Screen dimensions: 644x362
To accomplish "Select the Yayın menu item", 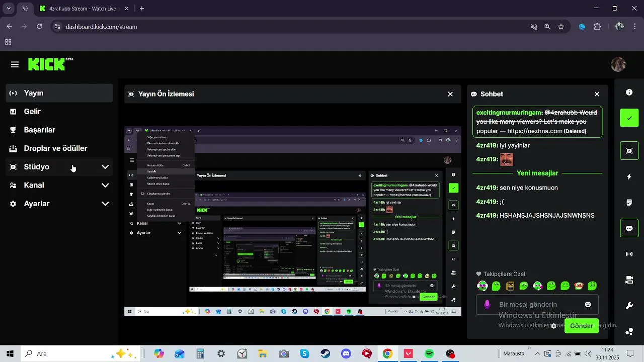I will [59, 93].
